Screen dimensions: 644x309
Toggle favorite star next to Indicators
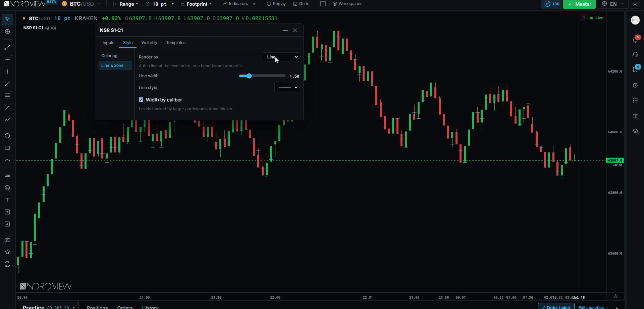point(254,4)
